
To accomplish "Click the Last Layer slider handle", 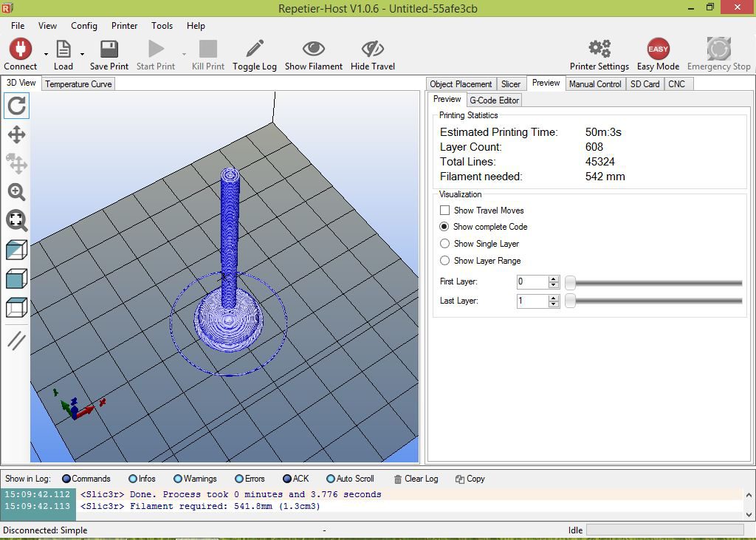I will pos(570,301).
